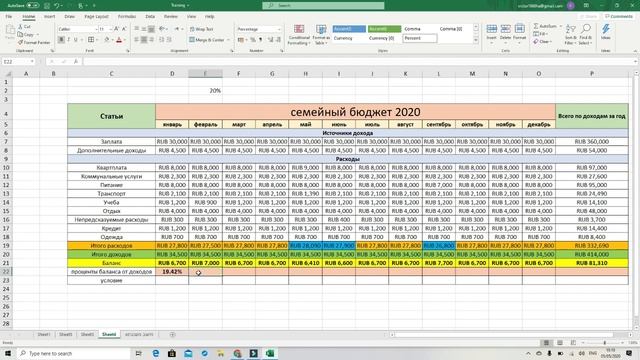Click Align Right icon

coord(151,40)
